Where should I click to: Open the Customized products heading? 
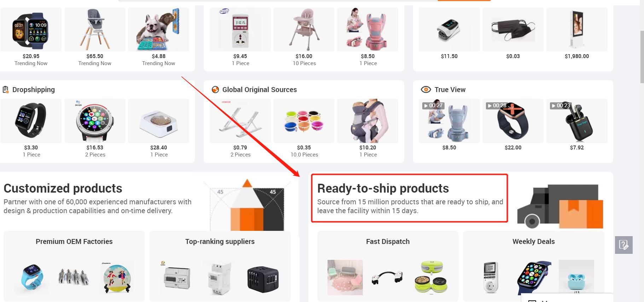click(63, 188)
